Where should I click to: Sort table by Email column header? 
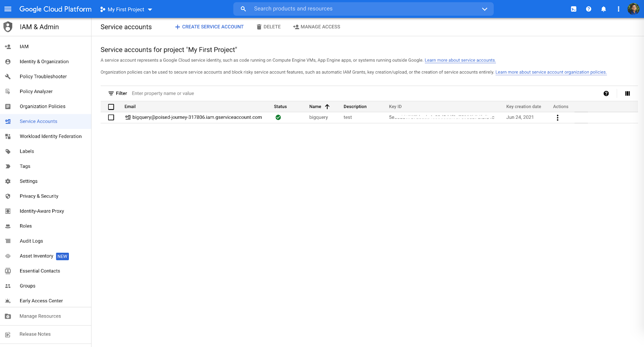pos(130,107)
